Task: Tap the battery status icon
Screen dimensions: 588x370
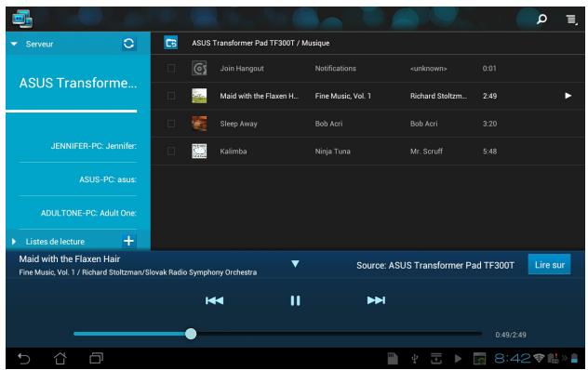Action: [x=574, y=358]
